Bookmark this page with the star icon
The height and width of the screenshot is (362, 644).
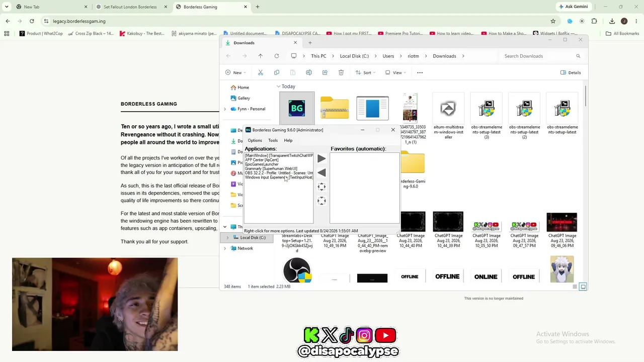click(x=553, y=21)
